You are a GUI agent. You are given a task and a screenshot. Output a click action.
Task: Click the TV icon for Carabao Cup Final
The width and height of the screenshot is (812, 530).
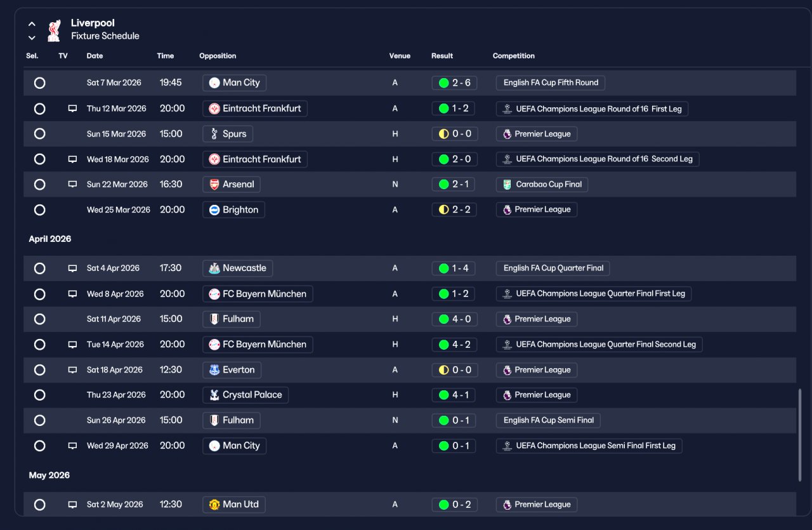[x=72, y=185]
